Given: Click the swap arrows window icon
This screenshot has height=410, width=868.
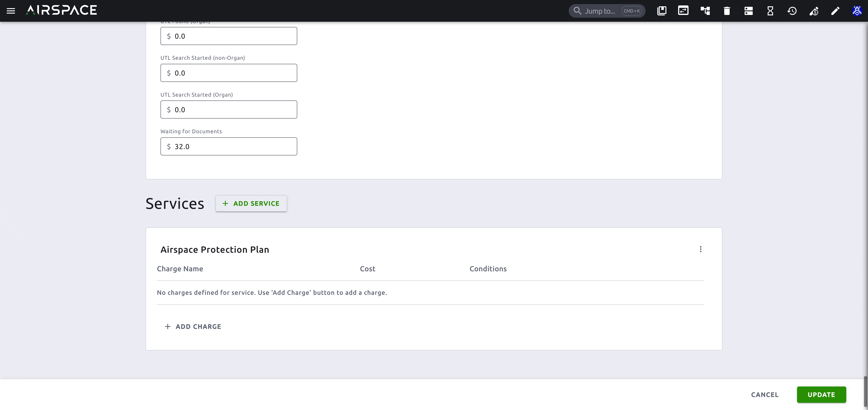Looking at the screenshot, I should 683,11.
